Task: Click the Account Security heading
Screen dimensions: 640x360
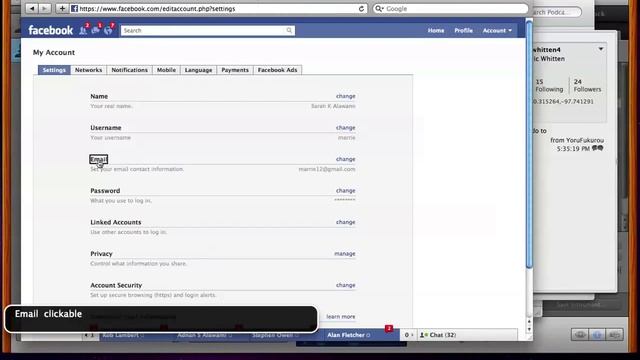Action: (116, 285)
